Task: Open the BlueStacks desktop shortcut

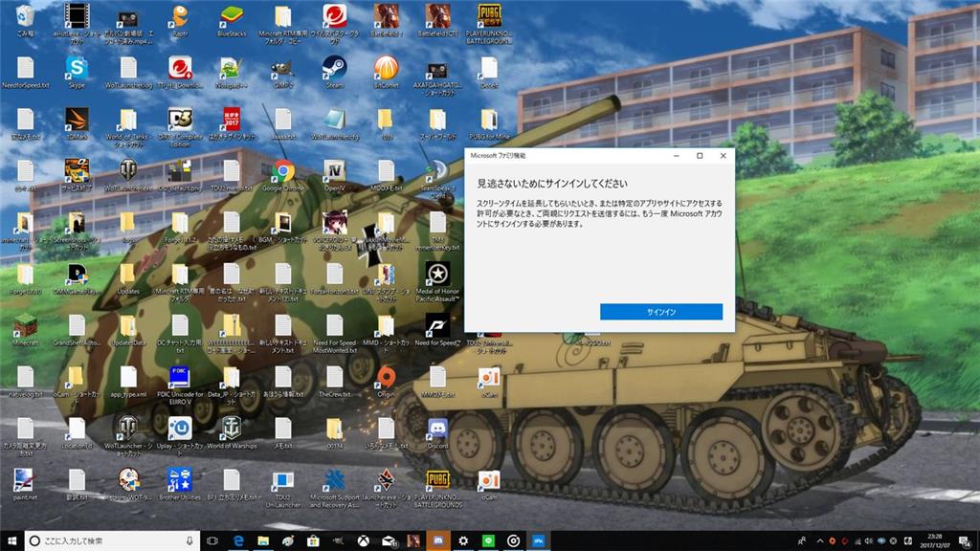Action: [232, 21]
